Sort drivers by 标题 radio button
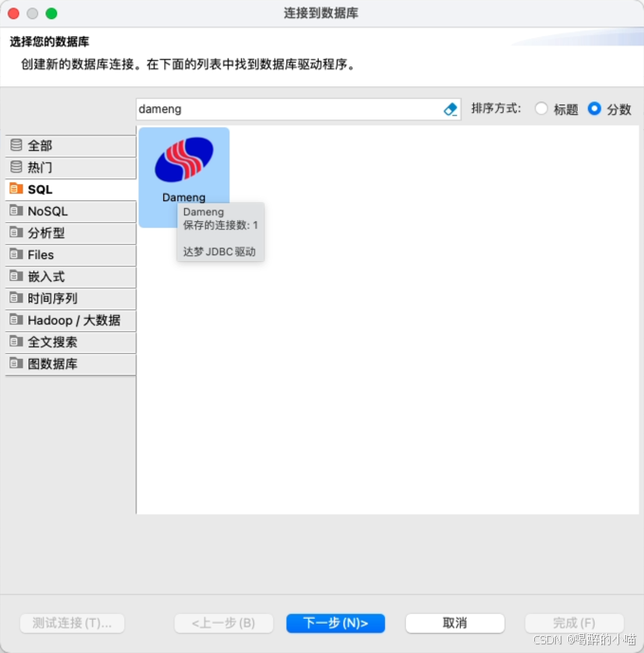 pos(542,109)
